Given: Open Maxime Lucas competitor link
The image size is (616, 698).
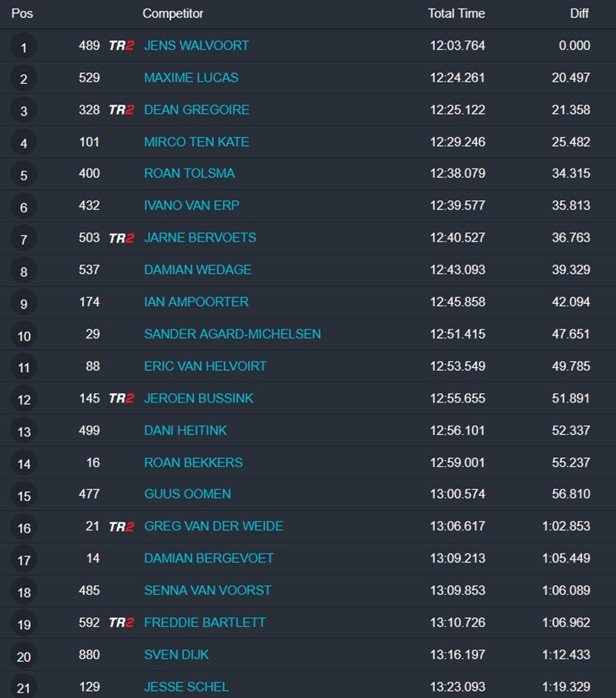Looking at the screenshot, I should 191,78.
